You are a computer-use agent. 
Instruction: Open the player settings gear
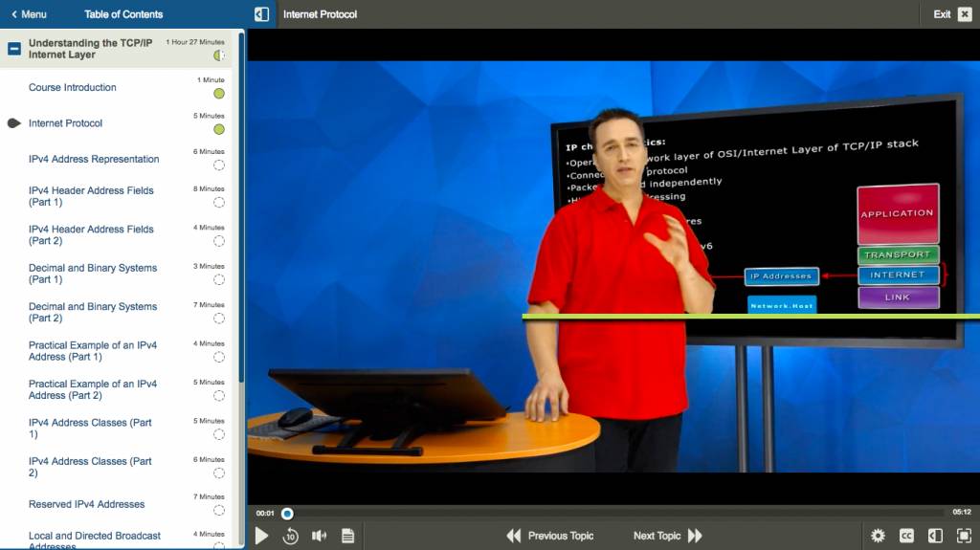(x=879, y=536)
